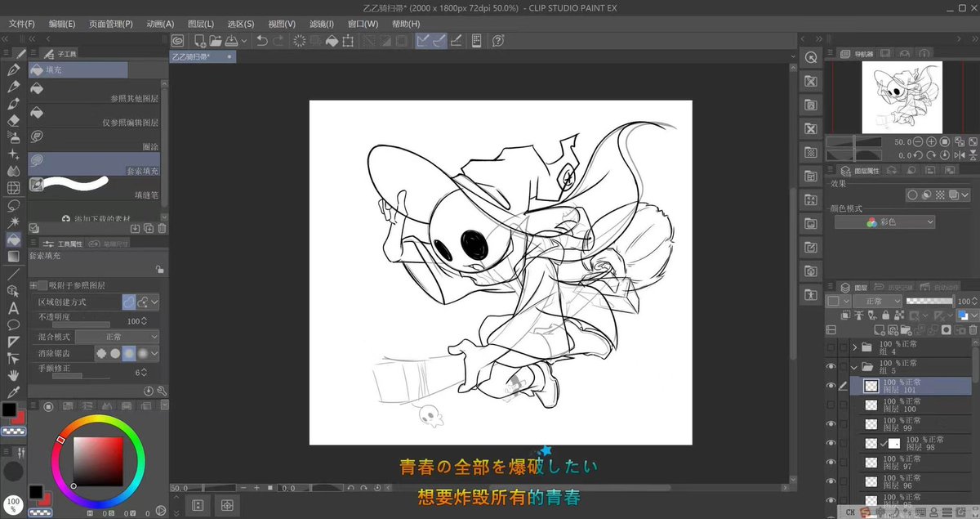
Task: Delete layer using the trash icon in the Layers panel
Action: pyautogui.click(x=971, y=329)
